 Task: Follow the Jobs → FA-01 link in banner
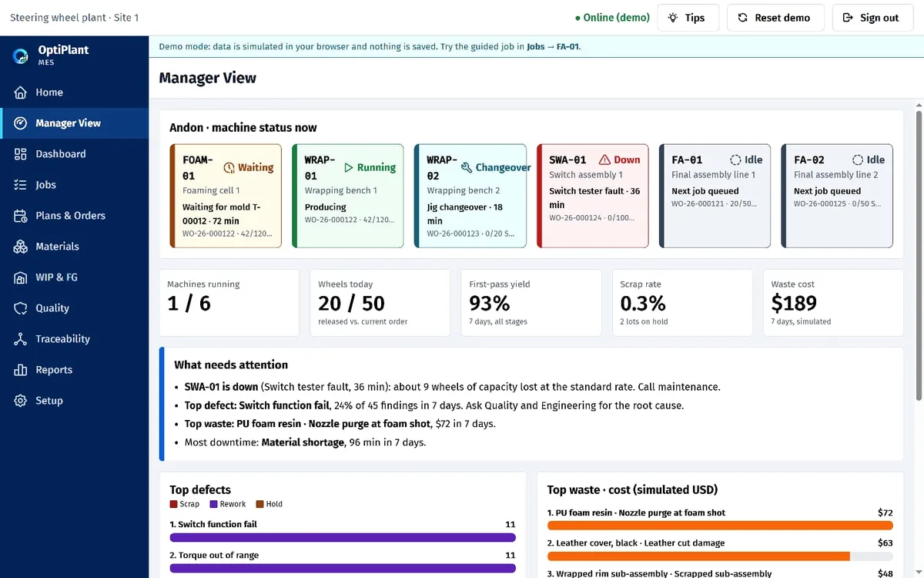point(552,46)
